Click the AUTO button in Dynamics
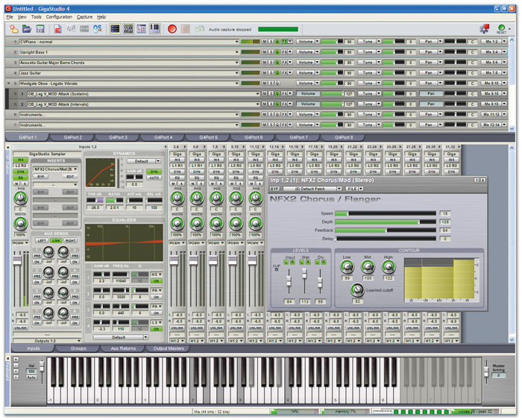 pos(155,178)
